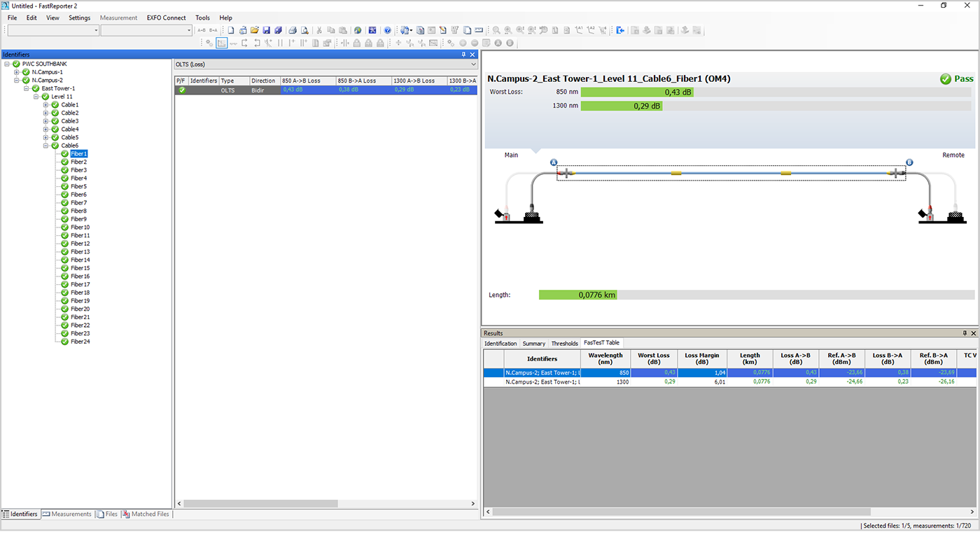Image resolution: width=980 pixels, height=560 pixels.
Task: Click the B marker on link diagram
Action: 909,162
